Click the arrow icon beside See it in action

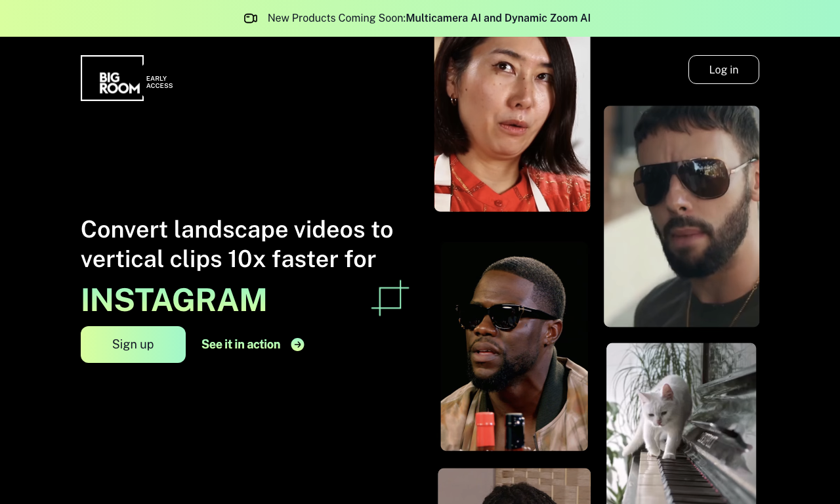[x=297, y=345]
